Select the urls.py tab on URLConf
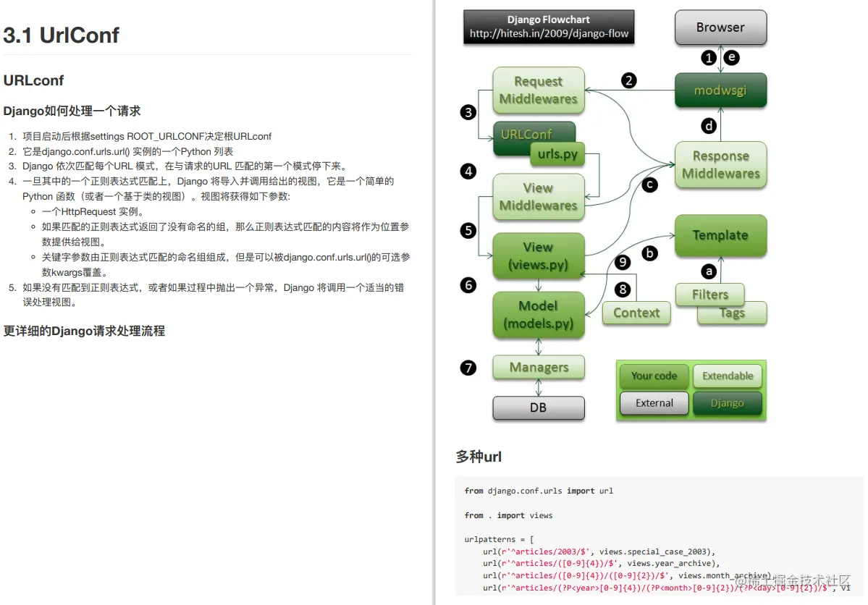868x605 pixels. click(x=558, y=154)
